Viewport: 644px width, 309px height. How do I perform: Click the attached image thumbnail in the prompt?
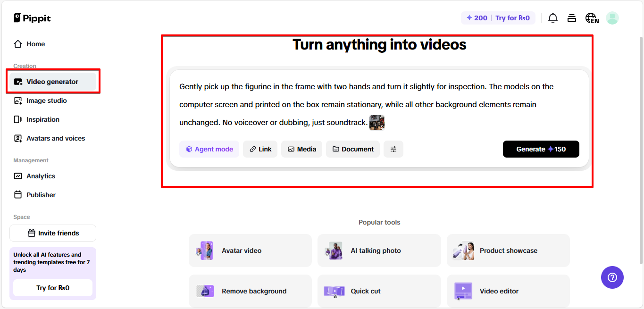click(x=377, y=122)
